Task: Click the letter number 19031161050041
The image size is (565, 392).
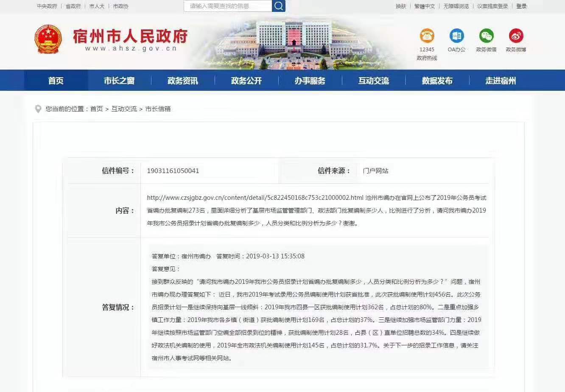Action: point(173,171)
